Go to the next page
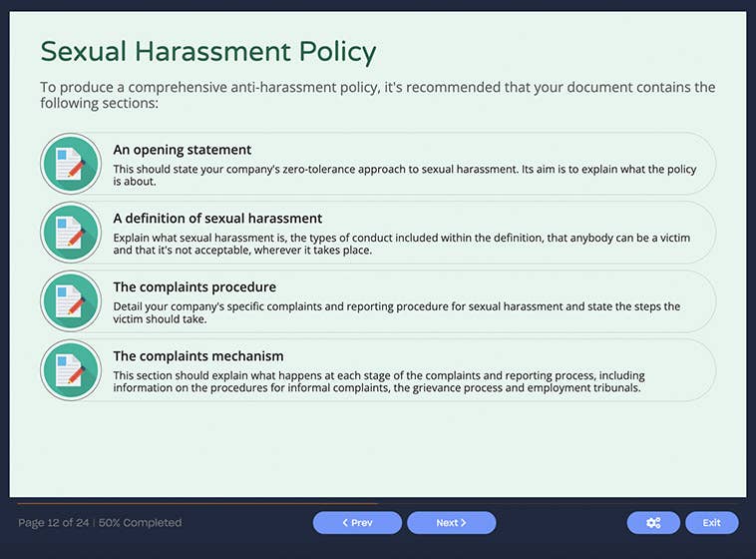The height and width of the screenshot is (559, 756). [451, 523]
